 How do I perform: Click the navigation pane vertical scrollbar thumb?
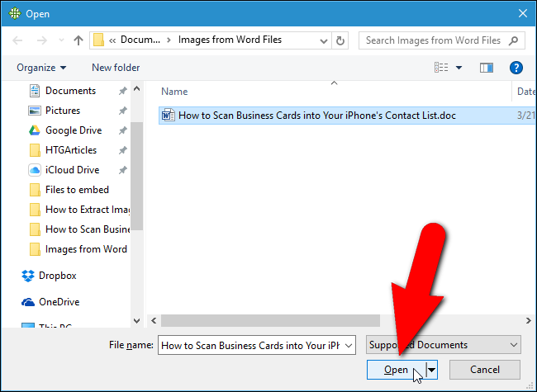(x=136, y=176)
